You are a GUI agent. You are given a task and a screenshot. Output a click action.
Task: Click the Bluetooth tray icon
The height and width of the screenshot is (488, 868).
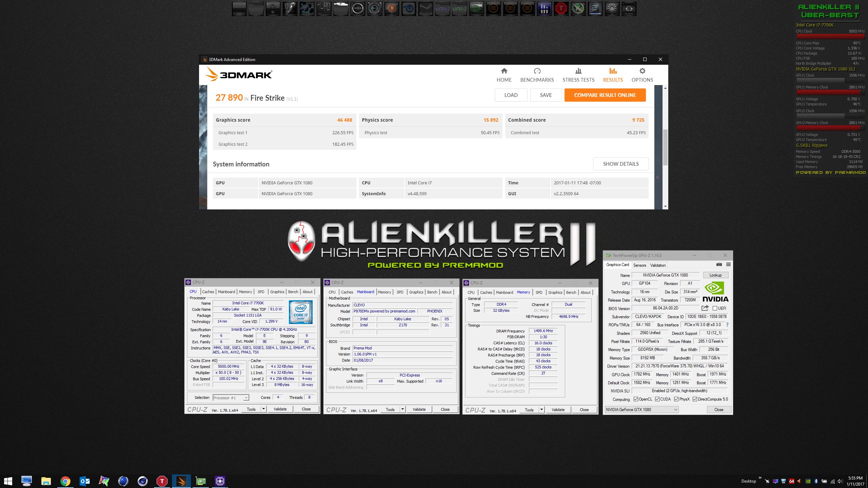(816, 481)
